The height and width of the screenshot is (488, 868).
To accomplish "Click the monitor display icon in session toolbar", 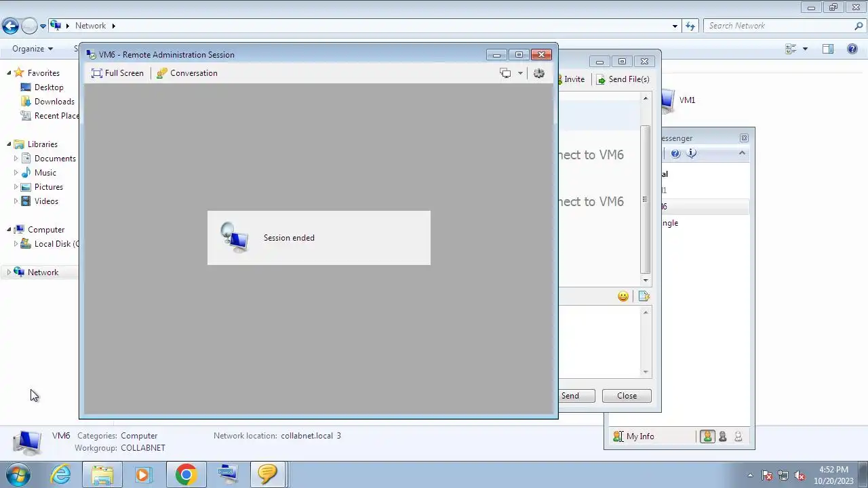I will (x=505, y=73).
